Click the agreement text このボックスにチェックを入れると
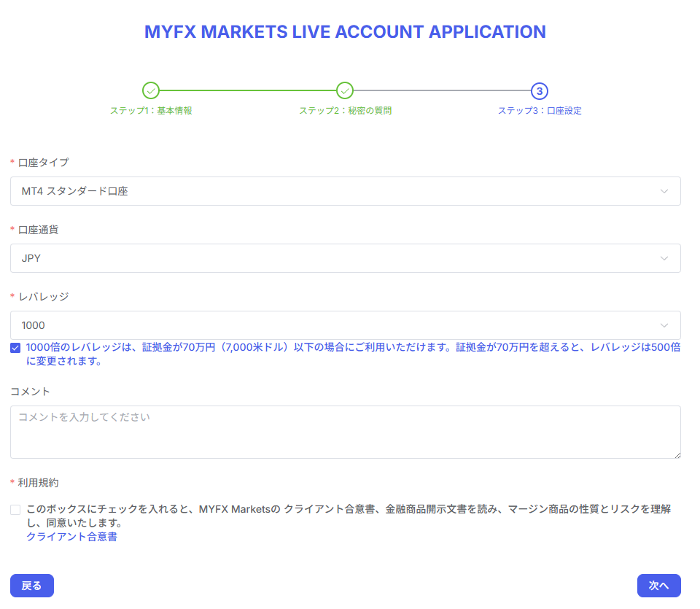This screenshot has width=700, height=609. tap(349, 516)
